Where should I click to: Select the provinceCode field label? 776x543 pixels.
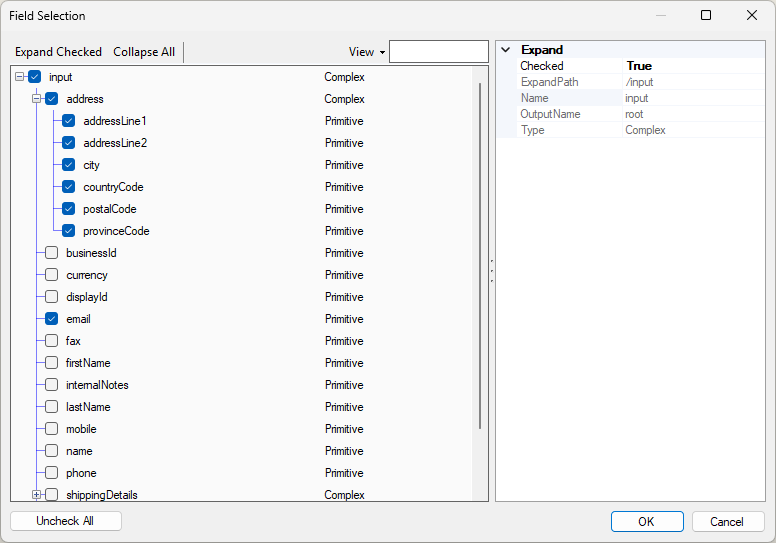point(116,231)
